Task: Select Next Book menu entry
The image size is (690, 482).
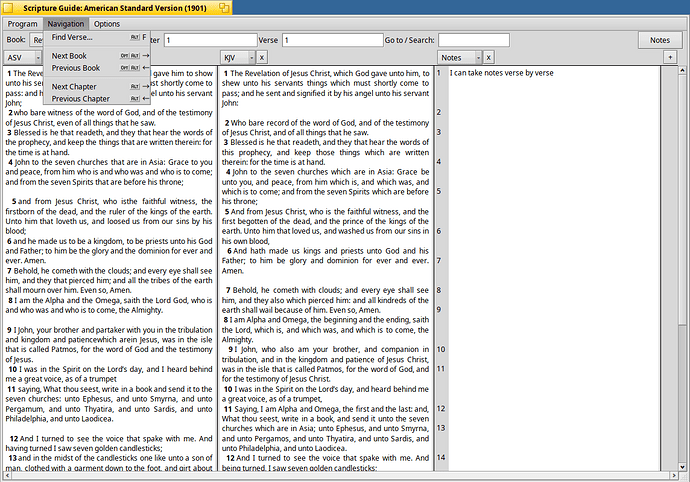Action: [99, 56]
